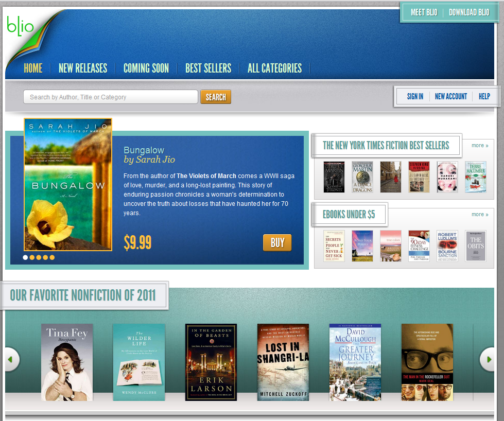View more eBooks Under $5

click(x=480, y=214)
